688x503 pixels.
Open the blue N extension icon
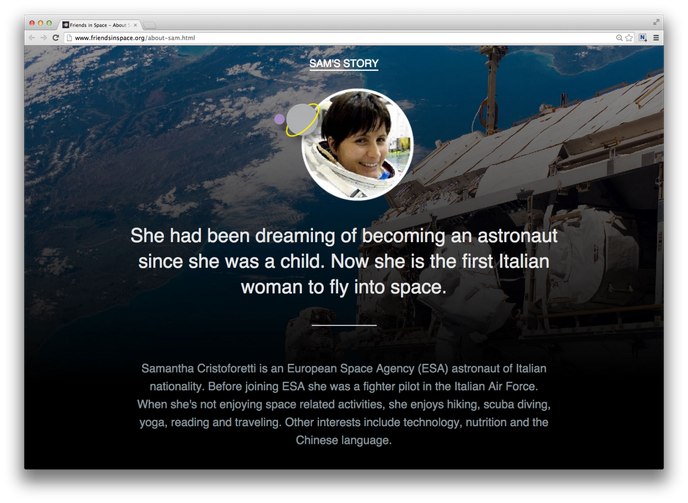coord(643,38)
